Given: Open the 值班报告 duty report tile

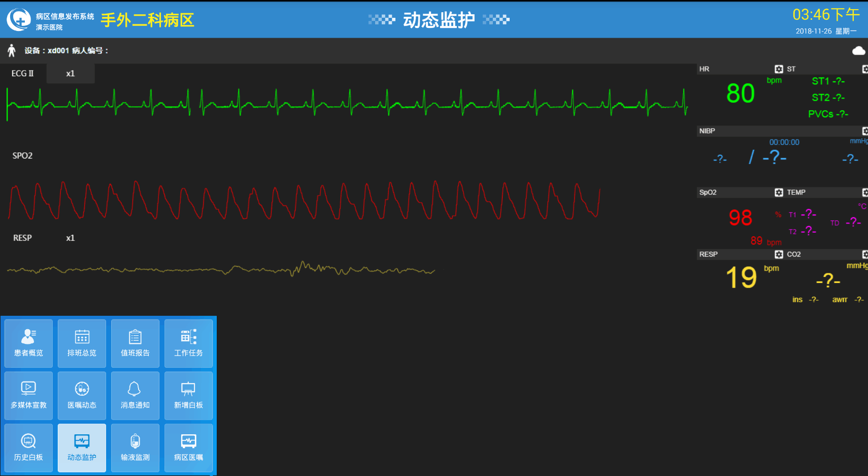Looking at the screenshot, I should (x=135, y=343).
